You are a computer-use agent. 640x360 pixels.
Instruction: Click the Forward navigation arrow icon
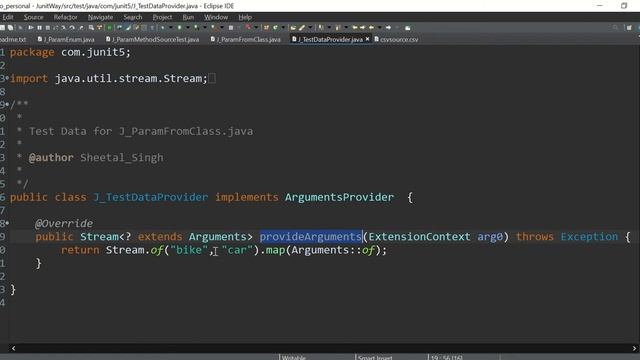(x=388, y=27)
